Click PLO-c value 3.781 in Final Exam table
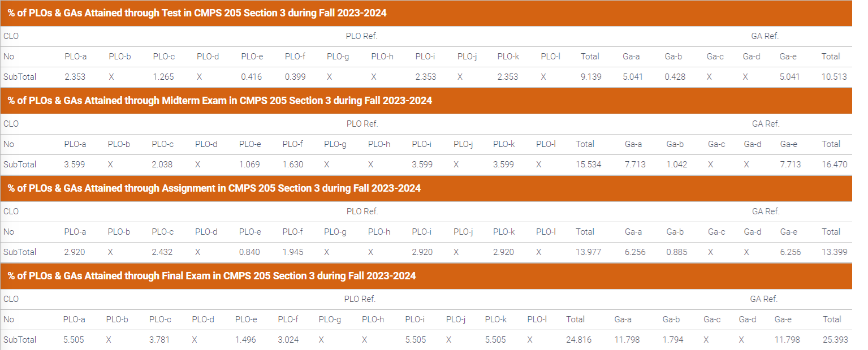The width and height of the screenshot is (868, 350). [160, 340]
